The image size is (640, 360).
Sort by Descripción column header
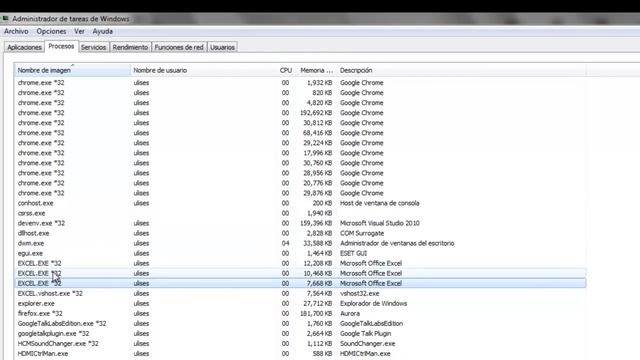click(462, 70)
